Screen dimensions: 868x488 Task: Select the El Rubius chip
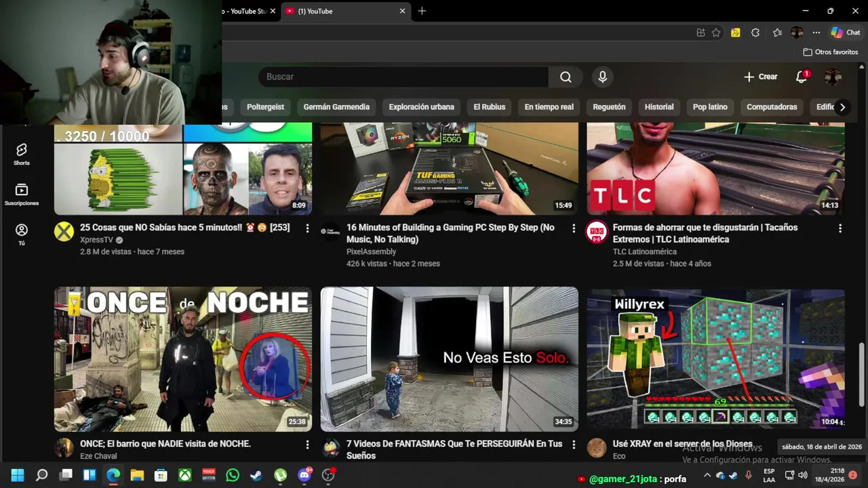pos(489,107)
